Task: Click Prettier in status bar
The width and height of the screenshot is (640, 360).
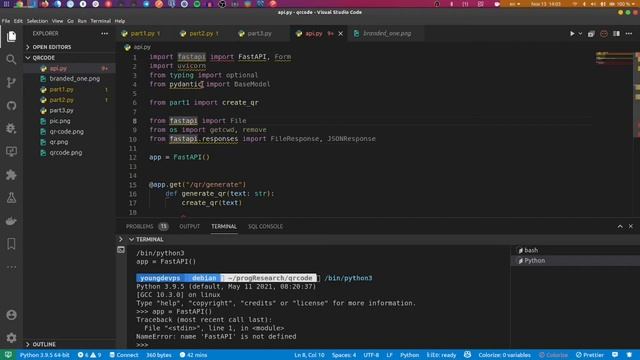Action: pyautogui.click(x=590, y=355)
